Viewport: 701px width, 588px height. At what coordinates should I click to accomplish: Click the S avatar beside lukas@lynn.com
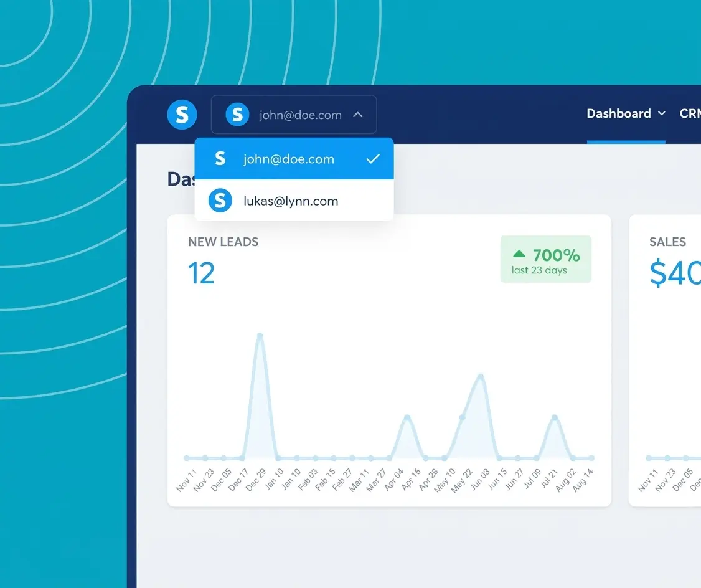(220, 201)
